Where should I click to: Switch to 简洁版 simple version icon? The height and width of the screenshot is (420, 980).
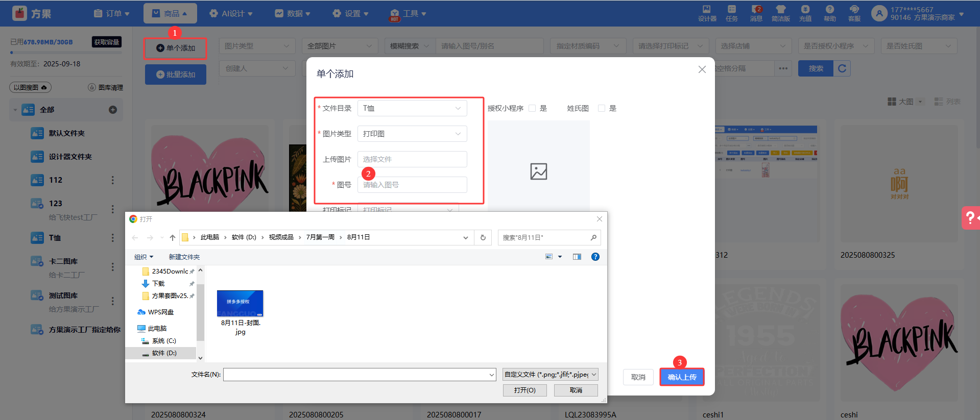coord(780,13)
